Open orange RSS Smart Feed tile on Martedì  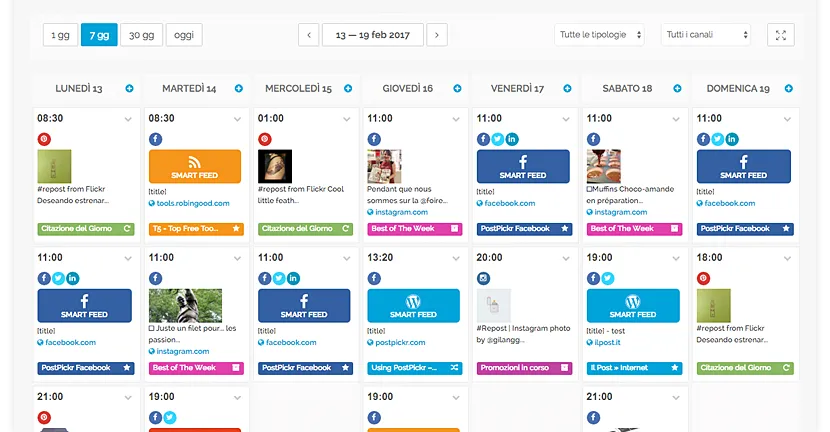[x=195, y=166]
